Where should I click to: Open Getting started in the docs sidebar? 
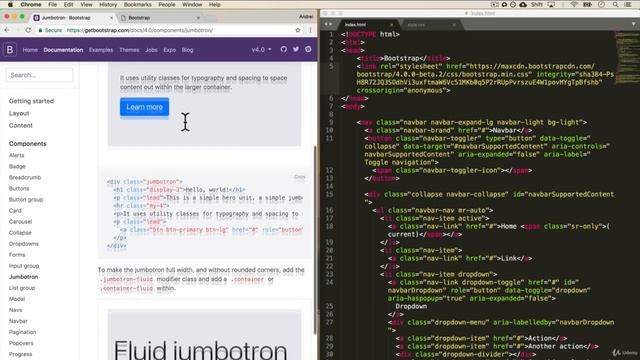tap(31, 101)
